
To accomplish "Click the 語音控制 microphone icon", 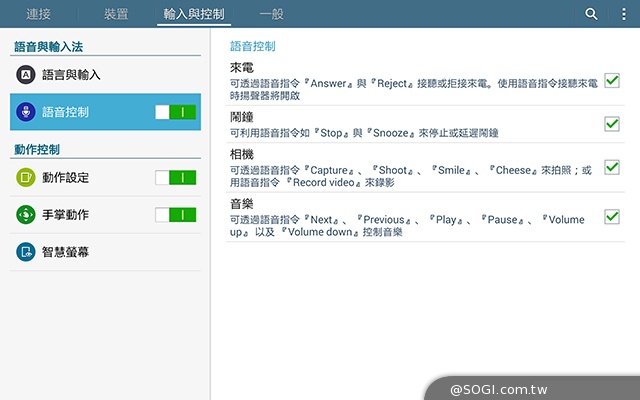I will [x=26, y=112].
